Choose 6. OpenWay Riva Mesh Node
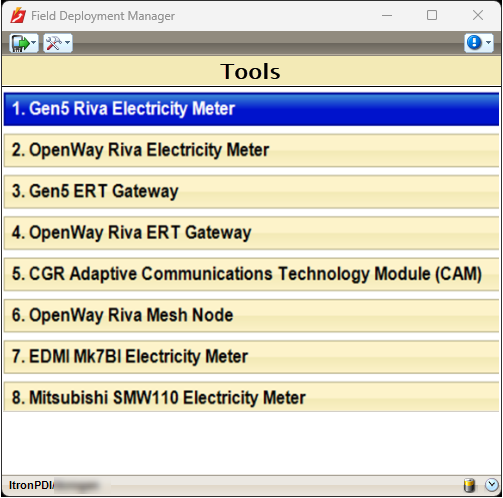The image size is (503, 498). click(x=251, y=316)
